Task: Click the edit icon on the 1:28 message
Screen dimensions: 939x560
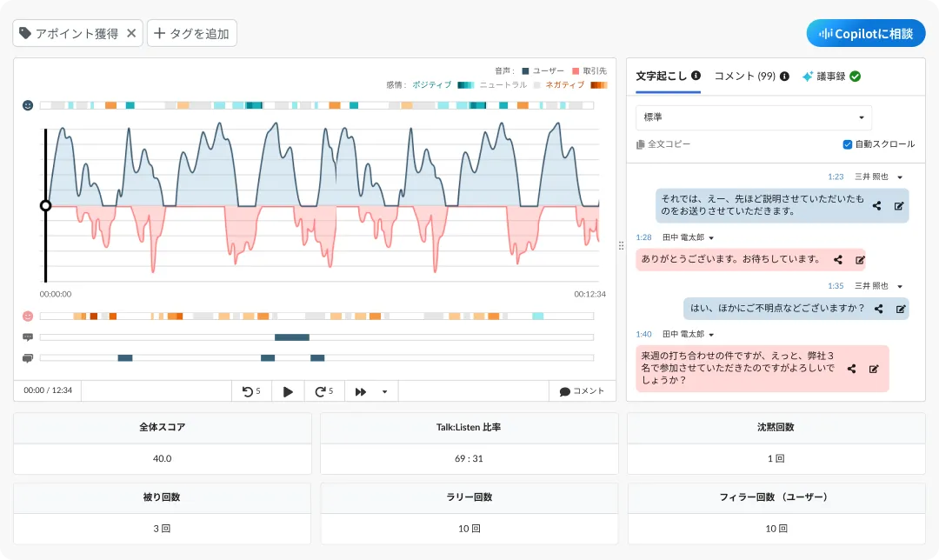Action: [860, 259]
